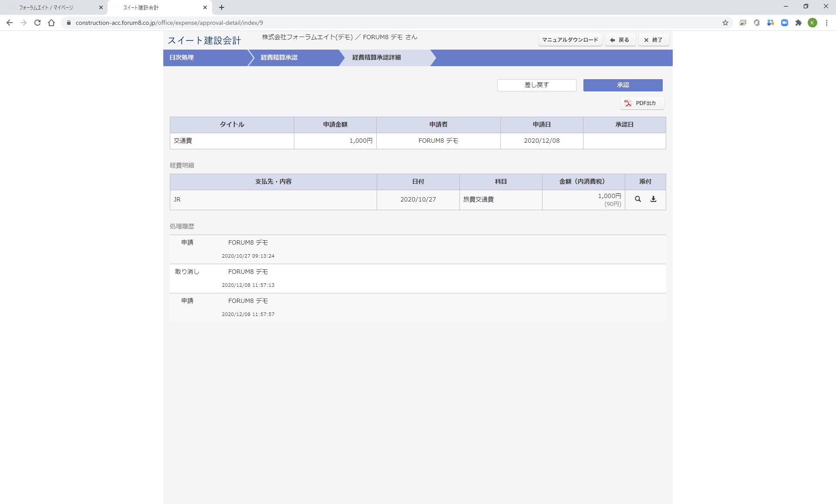Click the 1,000円 申請金額 cell
The width and height of the screenshot is (836, 504).
[335, 141]
